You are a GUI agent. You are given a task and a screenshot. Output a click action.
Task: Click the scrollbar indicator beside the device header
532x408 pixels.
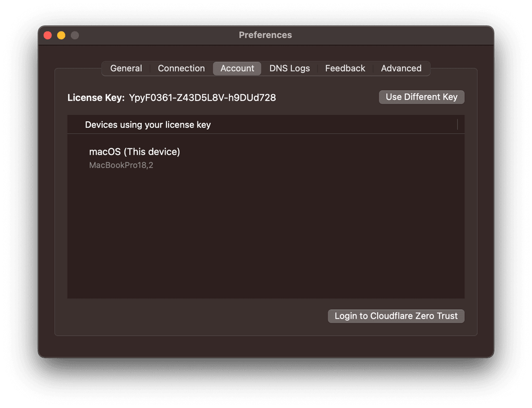click(x=458, y=124)
